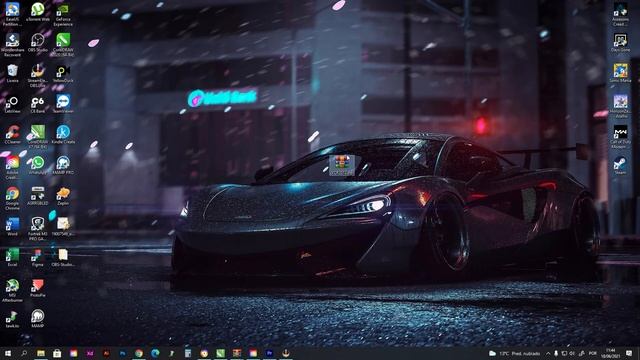Open the uTorrent Web desktop shortcut
Viewport: 640px width, 360px height.
(x=38, y=12)
